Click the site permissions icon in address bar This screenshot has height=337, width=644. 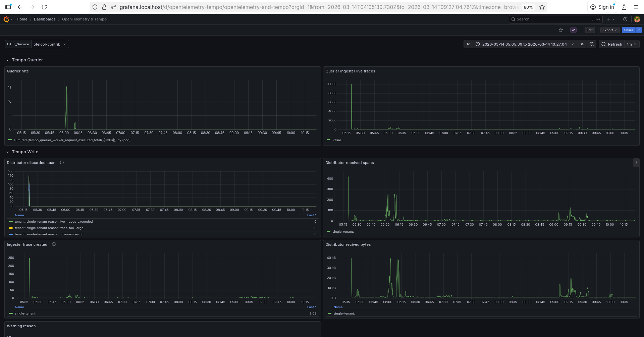tap(114, 7)
